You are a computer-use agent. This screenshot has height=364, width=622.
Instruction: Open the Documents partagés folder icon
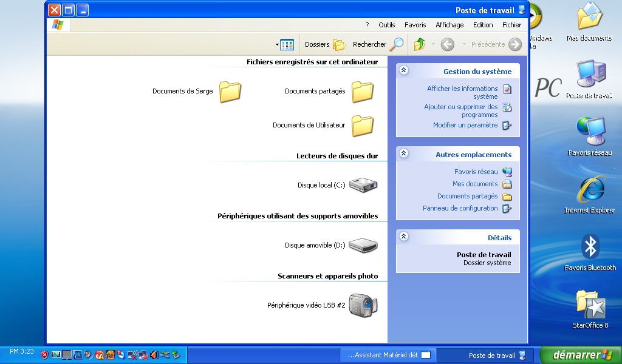click(363, 92)
